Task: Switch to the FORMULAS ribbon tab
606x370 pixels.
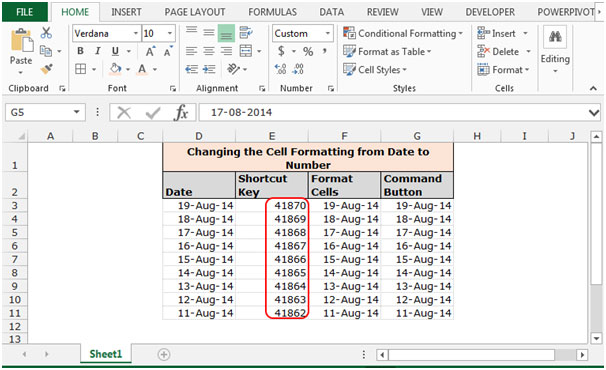Action: [272, 12]
